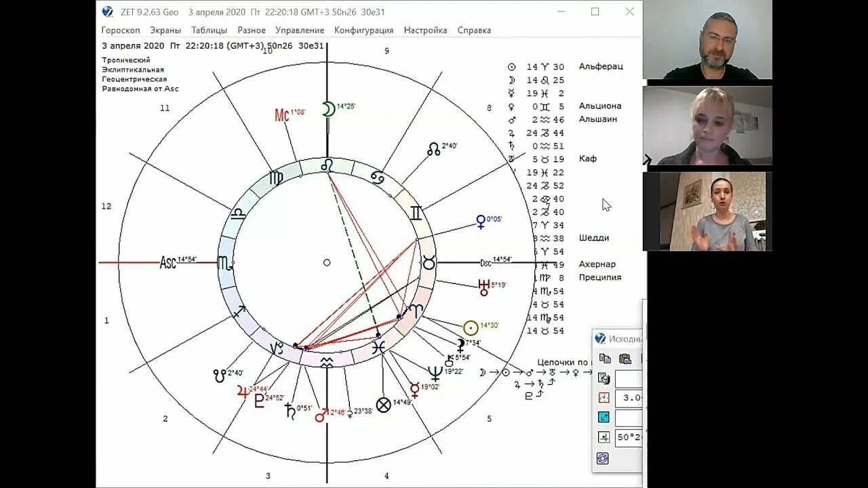Click the name input field in Исходные dialog
The width and height of the screenshot is (868, 488).
click(x=629, y=379)
